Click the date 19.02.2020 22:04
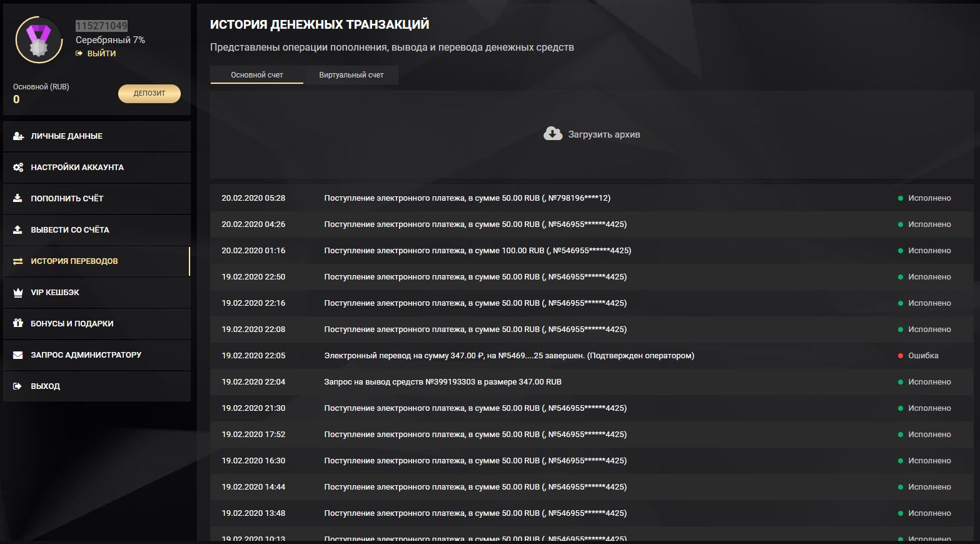Viewport: 980px width, 544px height. coord(253,382)
